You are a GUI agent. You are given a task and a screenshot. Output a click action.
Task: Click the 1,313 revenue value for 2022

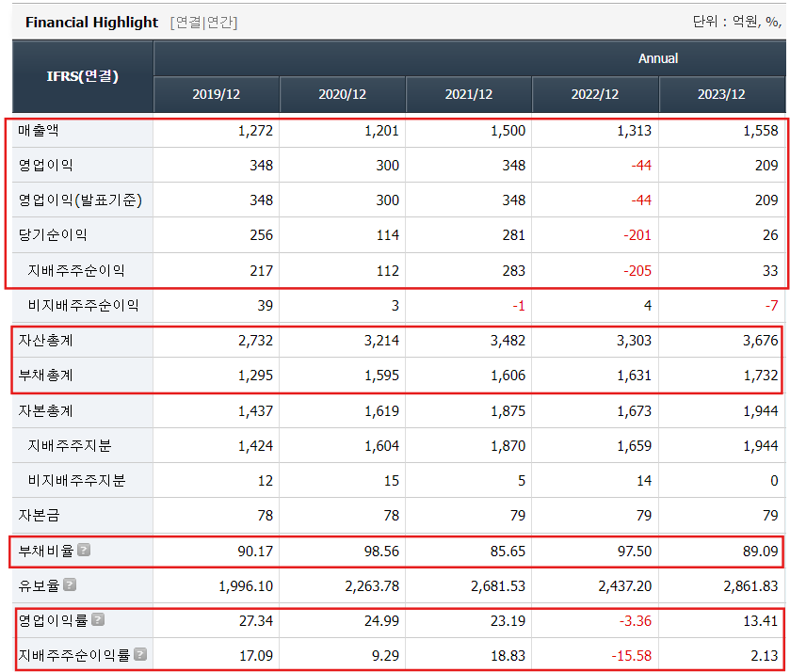point(635,131)
